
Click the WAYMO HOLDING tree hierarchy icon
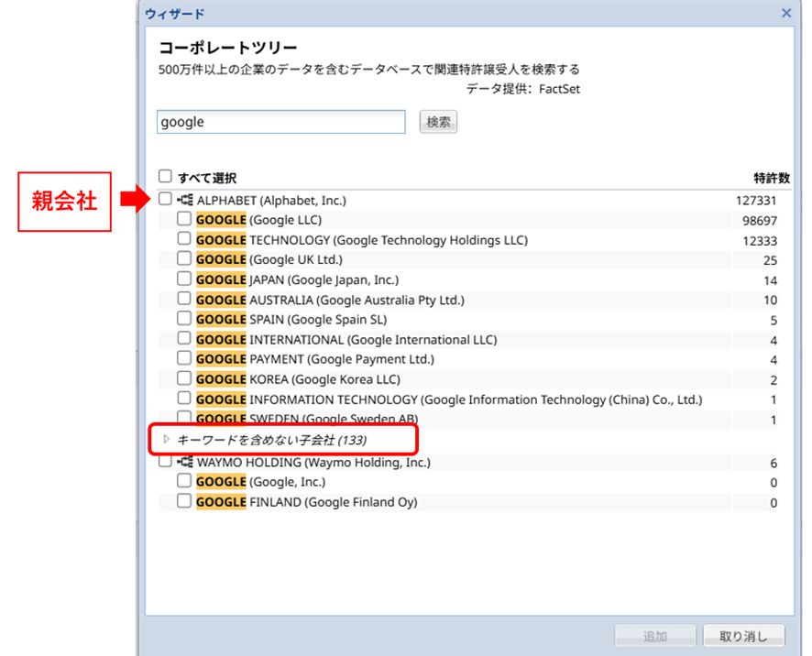(185, 462)
